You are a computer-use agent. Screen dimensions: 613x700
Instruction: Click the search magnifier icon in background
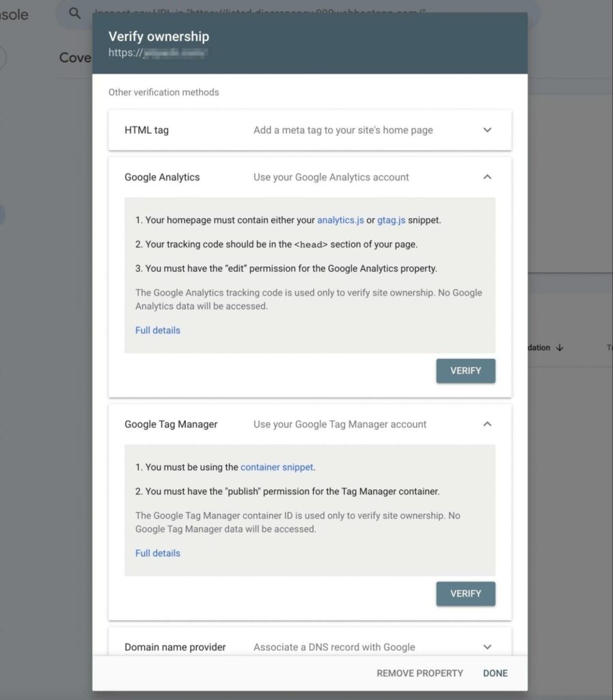75,14
